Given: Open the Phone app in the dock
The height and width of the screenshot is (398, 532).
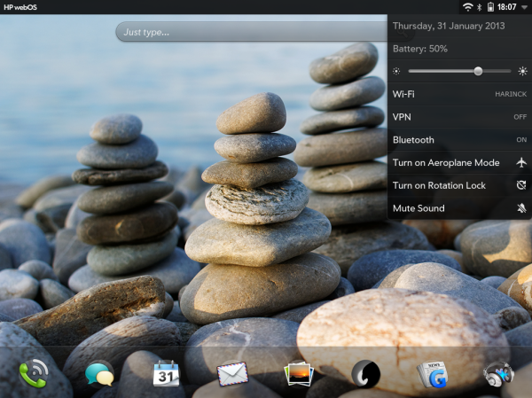Looking at the screenshot, I should click(x=33, y=374).
